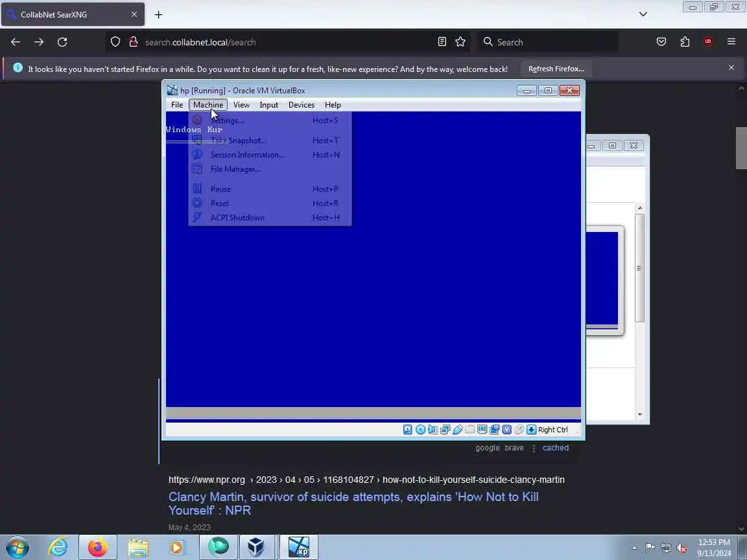Viewport: 747px width, 560px height.
Task: Click the mouse integration indicator icon
Action: tap(519, 430)
